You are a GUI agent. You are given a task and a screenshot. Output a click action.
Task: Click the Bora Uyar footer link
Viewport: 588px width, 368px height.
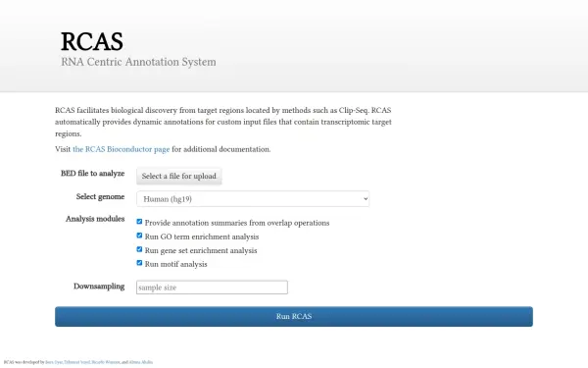click(54, 362)
